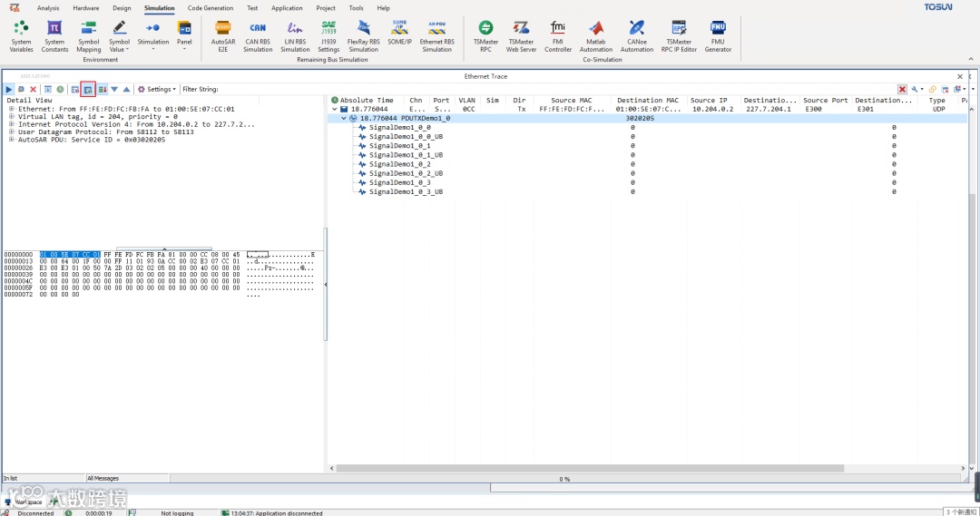Click the Destination MAC column header
980x516 pixels.
tap(648, 100)
